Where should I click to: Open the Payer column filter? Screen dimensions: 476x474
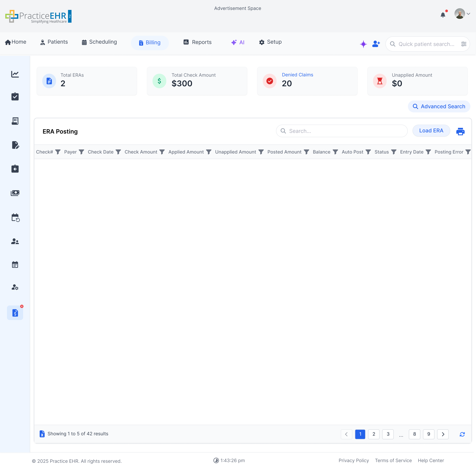tap(81, 152)
